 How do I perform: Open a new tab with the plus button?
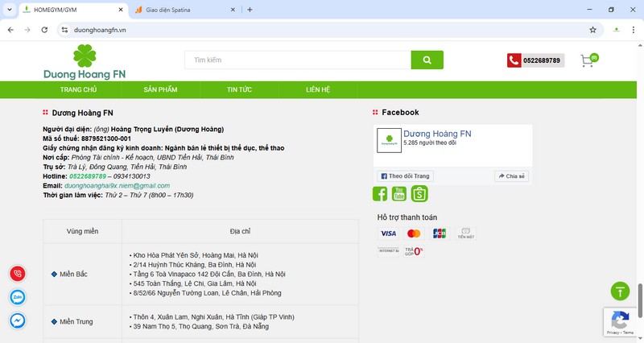pyautogui.click(x=250, y=10)
